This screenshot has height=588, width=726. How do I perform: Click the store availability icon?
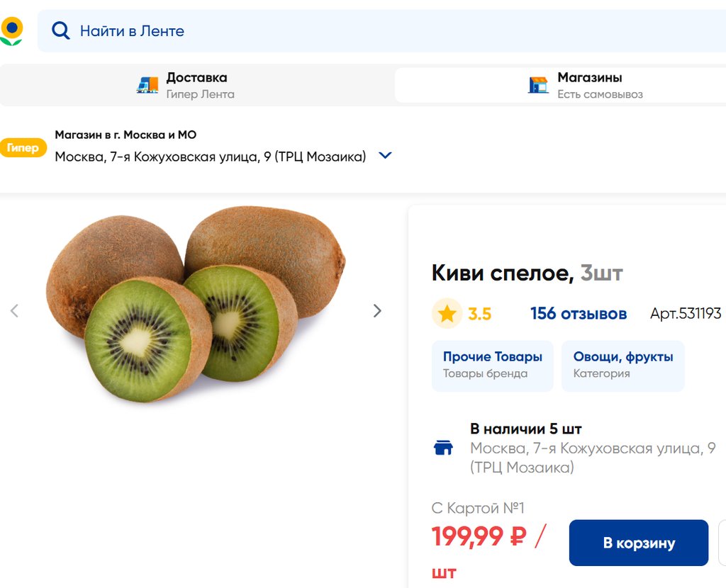pyautogui.click(x=443, y=448)
